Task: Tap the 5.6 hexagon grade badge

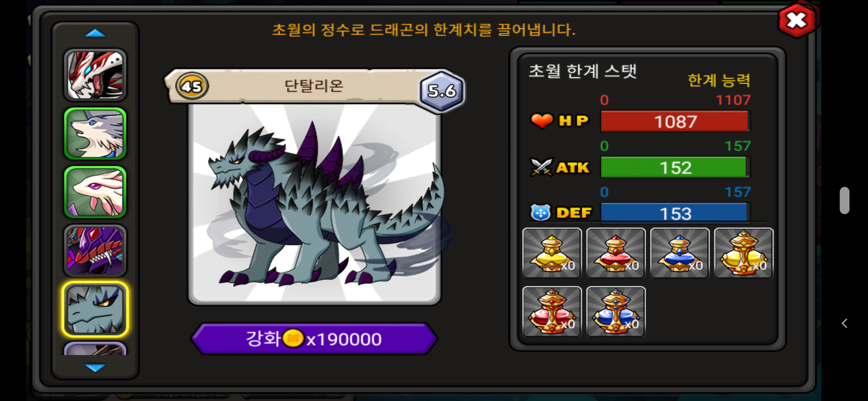Action: [x=442, y=91]
